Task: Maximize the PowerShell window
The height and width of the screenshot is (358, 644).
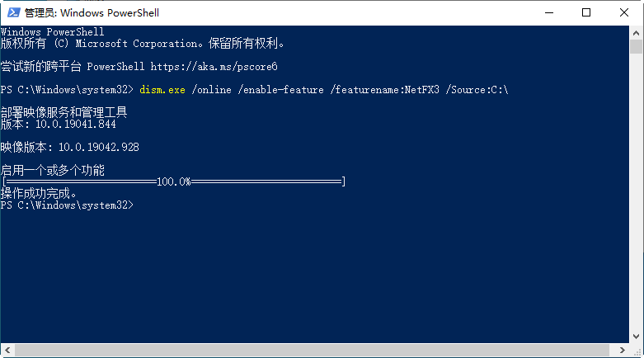Action: [x=586, y=12]
